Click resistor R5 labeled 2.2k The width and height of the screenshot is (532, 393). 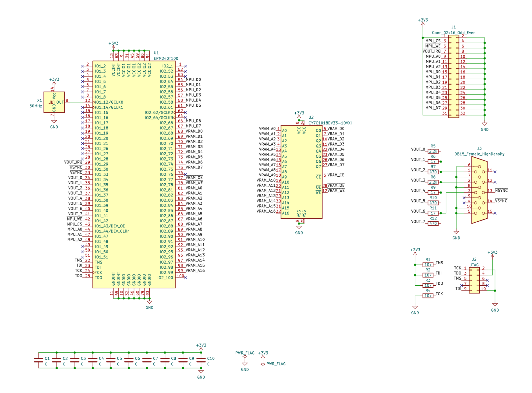click(x=433, y=152)
